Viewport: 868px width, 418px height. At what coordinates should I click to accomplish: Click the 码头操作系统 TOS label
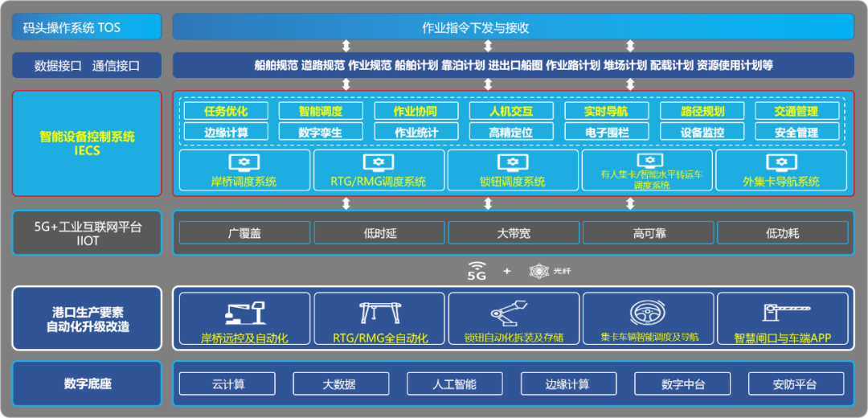click(x=87, y=27)
